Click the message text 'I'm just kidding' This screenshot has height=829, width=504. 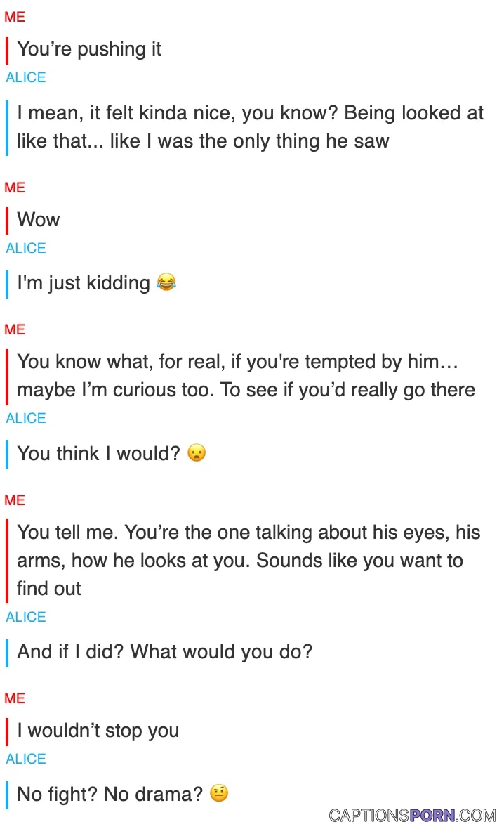tap(84, 283)
